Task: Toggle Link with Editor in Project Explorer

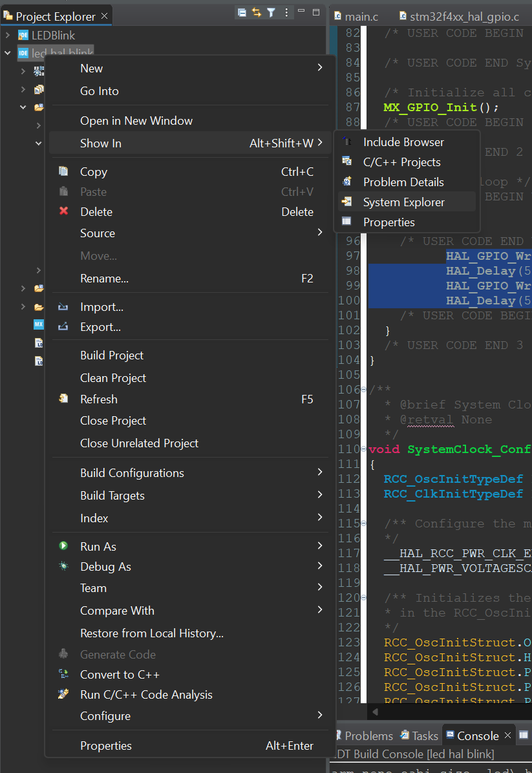Action: 255,12
